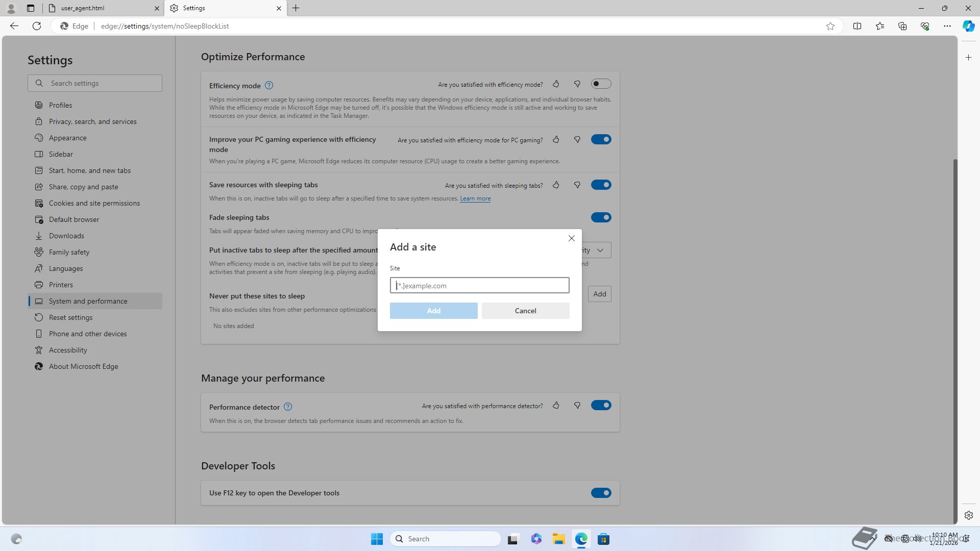This screenshot has height=551, width=980.
Task: Click Performance detector help icon
Action: 288,407
